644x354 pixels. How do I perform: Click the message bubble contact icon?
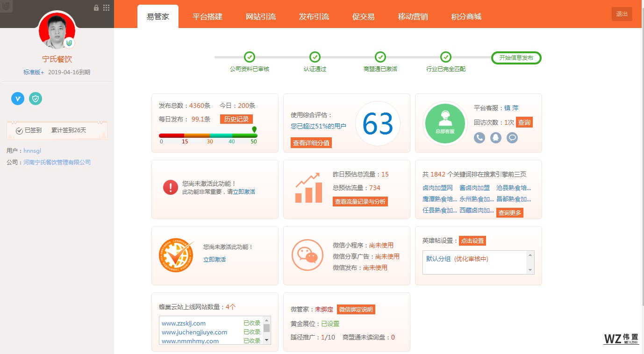point(512,138)
